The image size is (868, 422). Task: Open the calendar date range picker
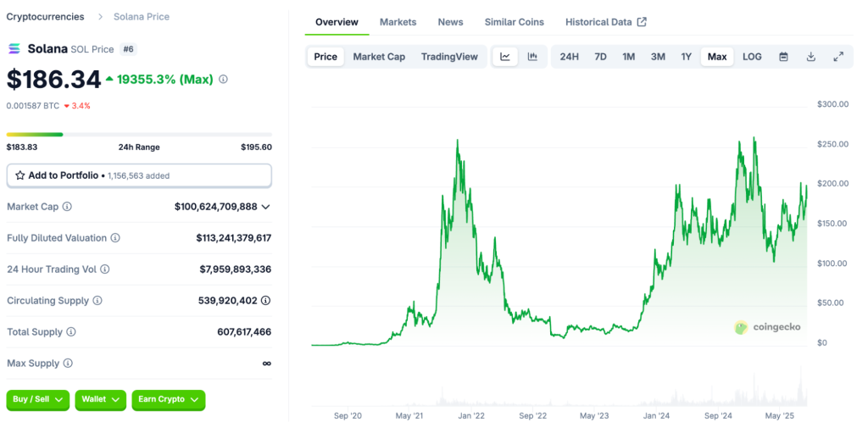[x=783, y=57]
